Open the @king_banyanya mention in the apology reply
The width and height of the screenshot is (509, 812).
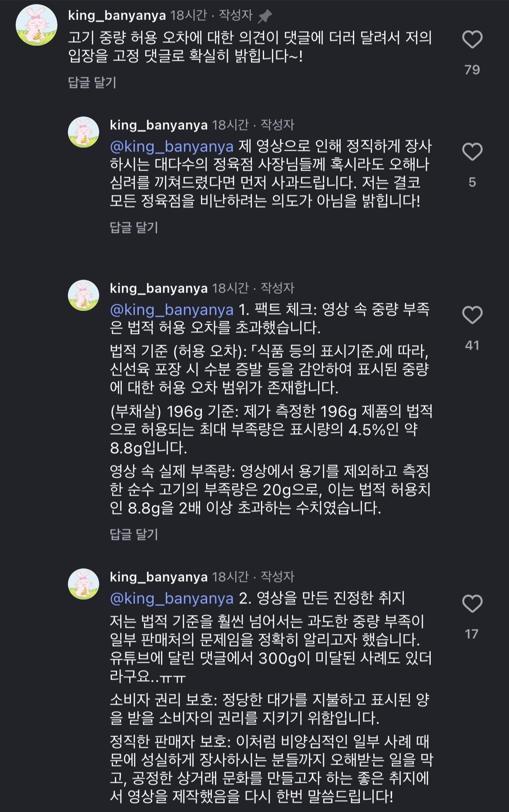pos(172,146)
